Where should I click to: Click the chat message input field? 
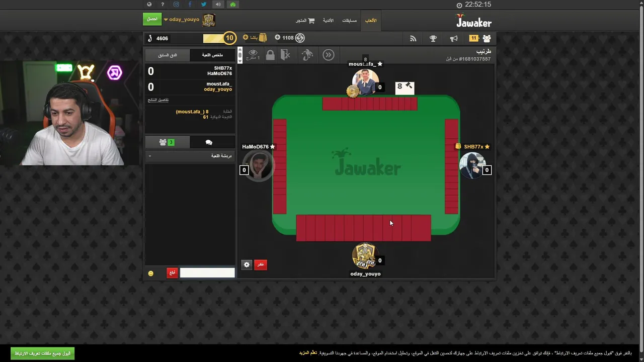[207, 273]
